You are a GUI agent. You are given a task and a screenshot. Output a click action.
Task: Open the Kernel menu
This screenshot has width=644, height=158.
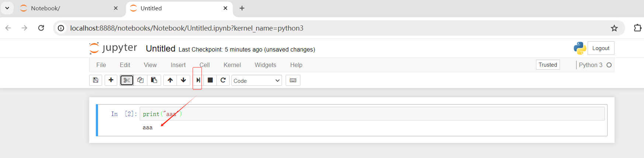coord(232,65)
